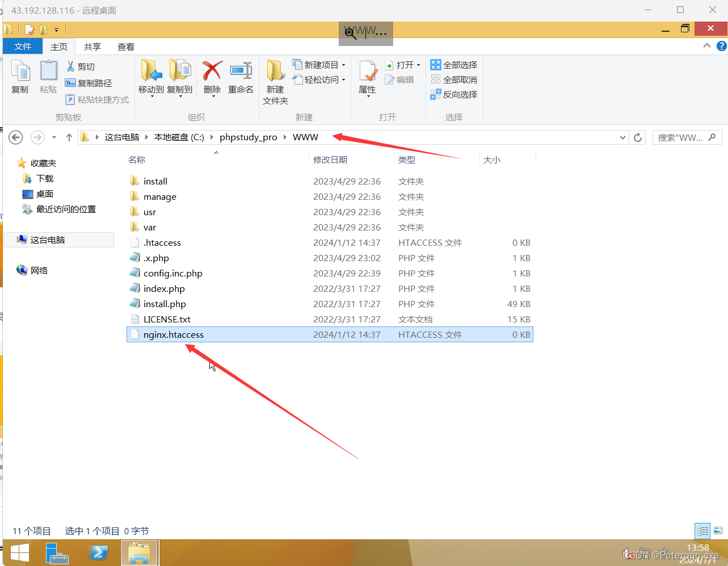Switch to the Share ribbon tab
Screen dimensions: 728x566
[92, 47]
